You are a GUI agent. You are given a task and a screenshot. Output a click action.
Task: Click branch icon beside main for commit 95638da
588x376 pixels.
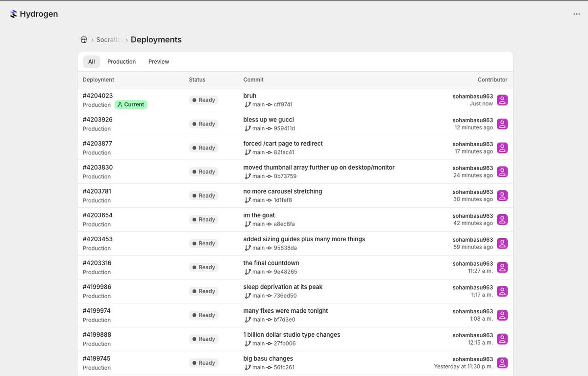pos(247,248)
